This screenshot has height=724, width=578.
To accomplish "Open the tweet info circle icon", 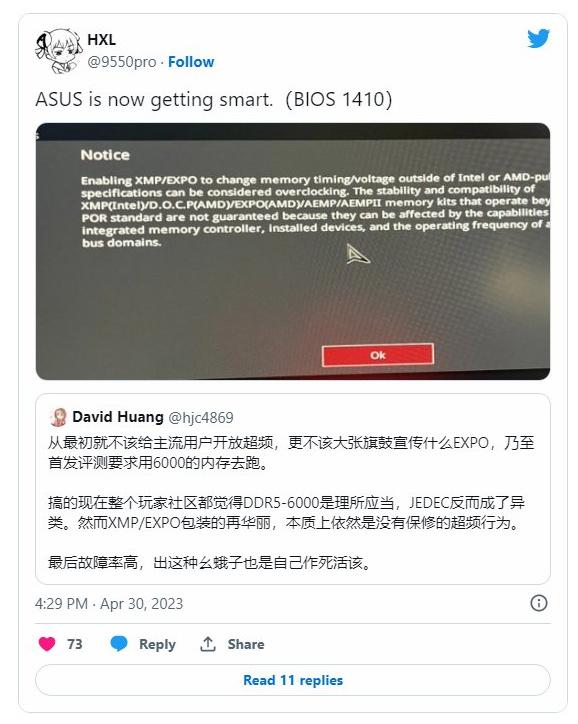I will pyautogui.click(x=539, y=603).
